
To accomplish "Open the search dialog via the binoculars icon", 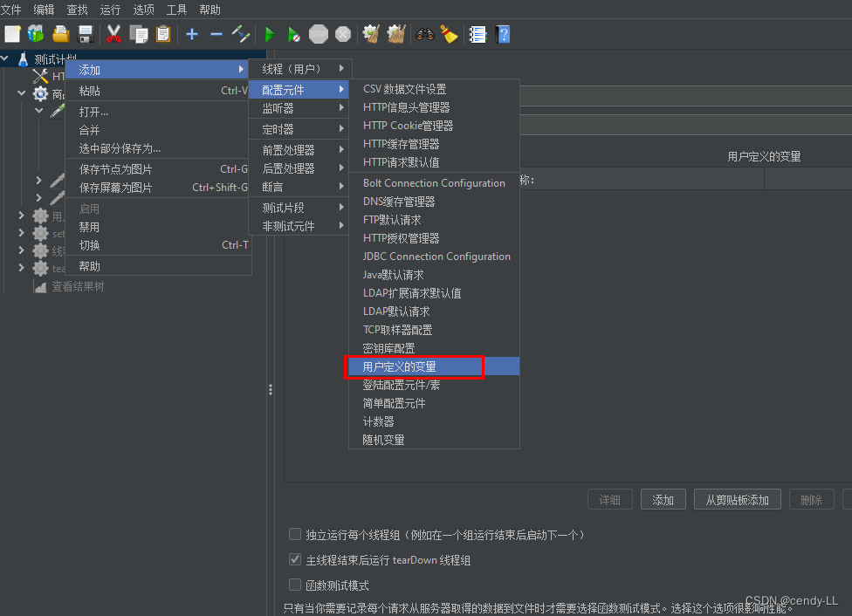I will 424,34.
